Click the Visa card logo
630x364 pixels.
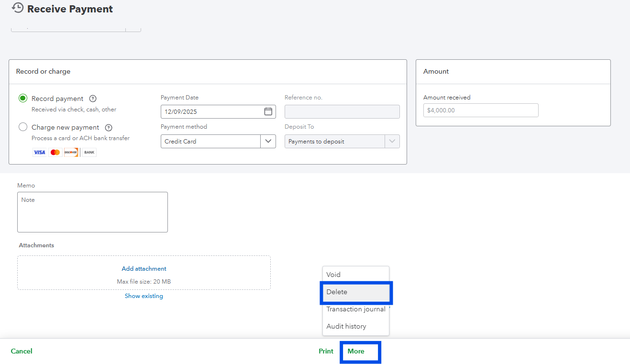coord(39,152)
